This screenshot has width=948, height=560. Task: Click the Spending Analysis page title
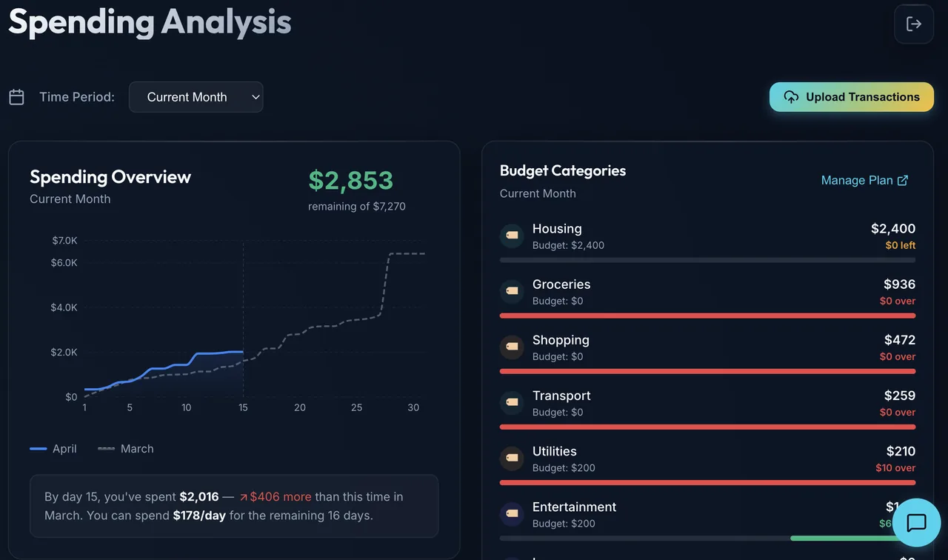click(150, 21)
